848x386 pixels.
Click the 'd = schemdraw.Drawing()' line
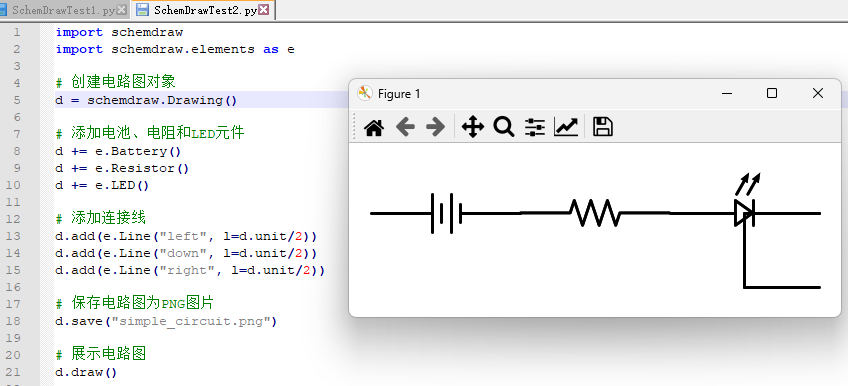click(x=146, y=100)
